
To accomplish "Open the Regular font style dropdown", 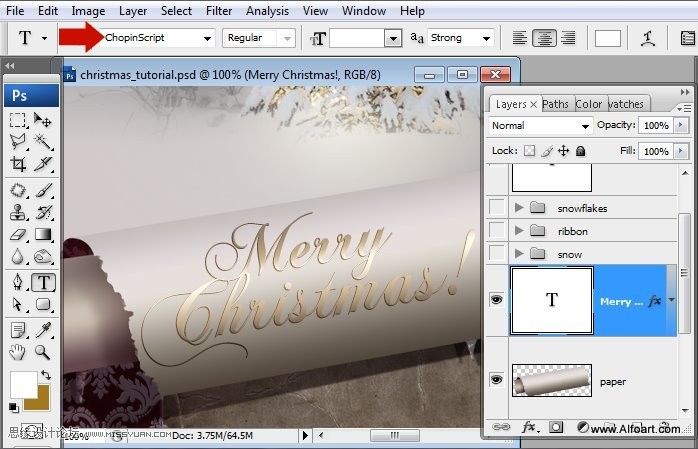I will [x=287, y=38].
